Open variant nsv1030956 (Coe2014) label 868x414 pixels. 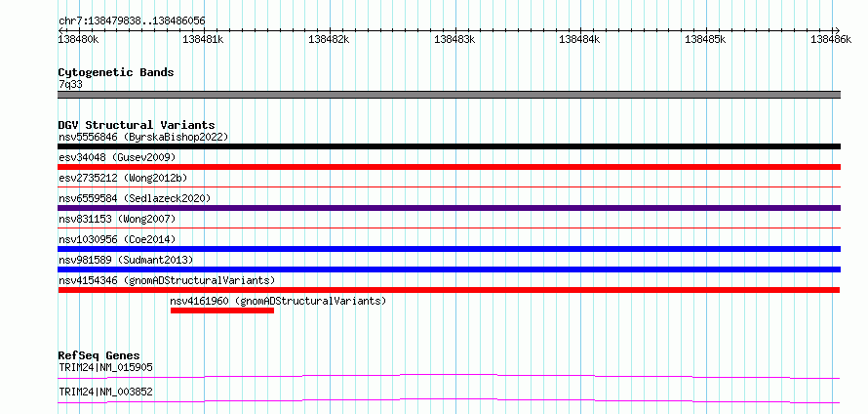coord(117,239)
